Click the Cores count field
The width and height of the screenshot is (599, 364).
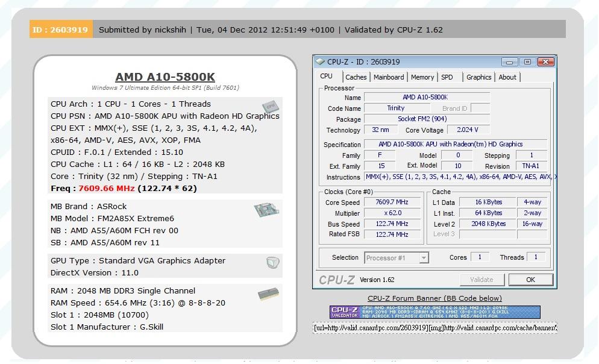[480, 257]
